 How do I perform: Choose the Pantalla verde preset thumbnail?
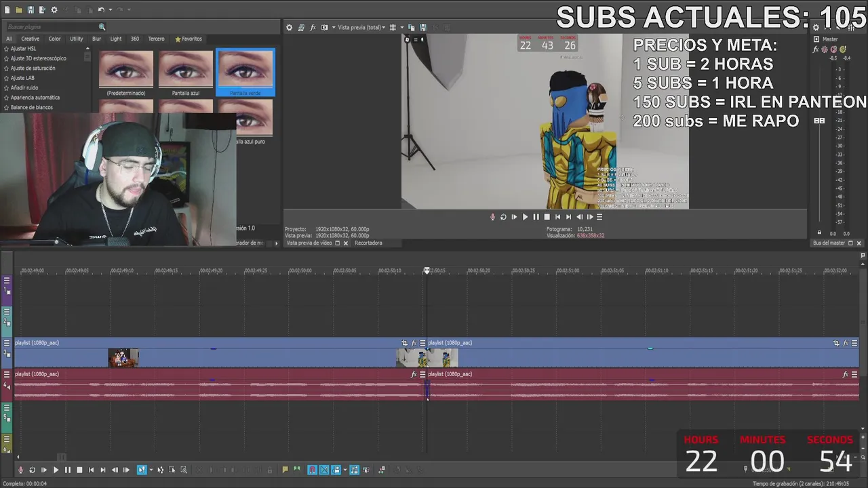pos(245,73)
